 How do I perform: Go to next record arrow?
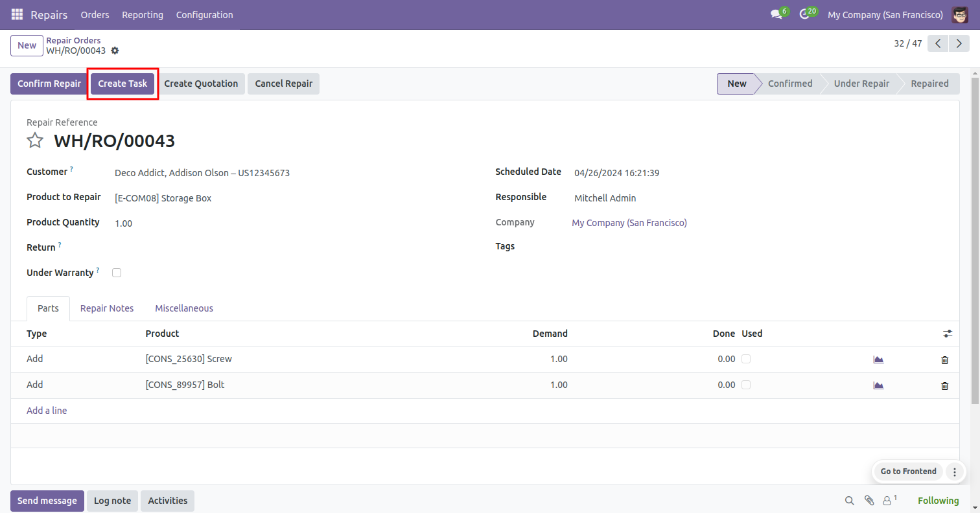(x=958, y=43)
